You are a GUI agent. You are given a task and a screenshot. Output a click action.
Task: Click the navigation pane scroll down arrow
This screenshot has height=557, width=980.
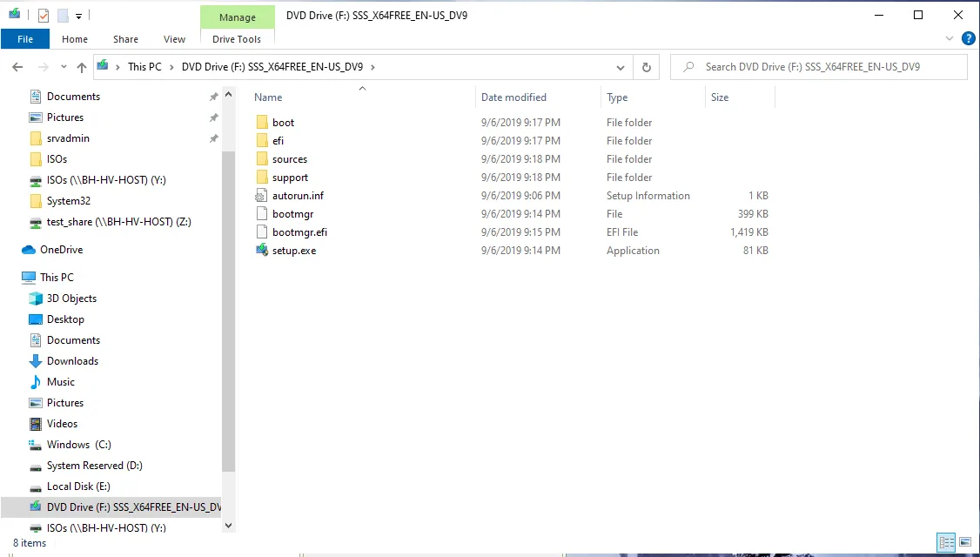coord(228,526)
